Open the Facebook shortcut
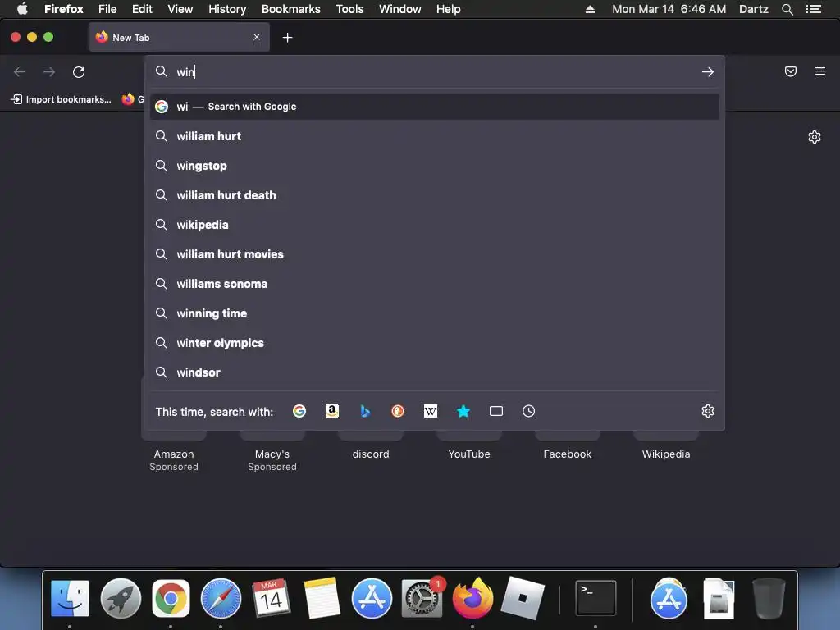 [568, 454]
